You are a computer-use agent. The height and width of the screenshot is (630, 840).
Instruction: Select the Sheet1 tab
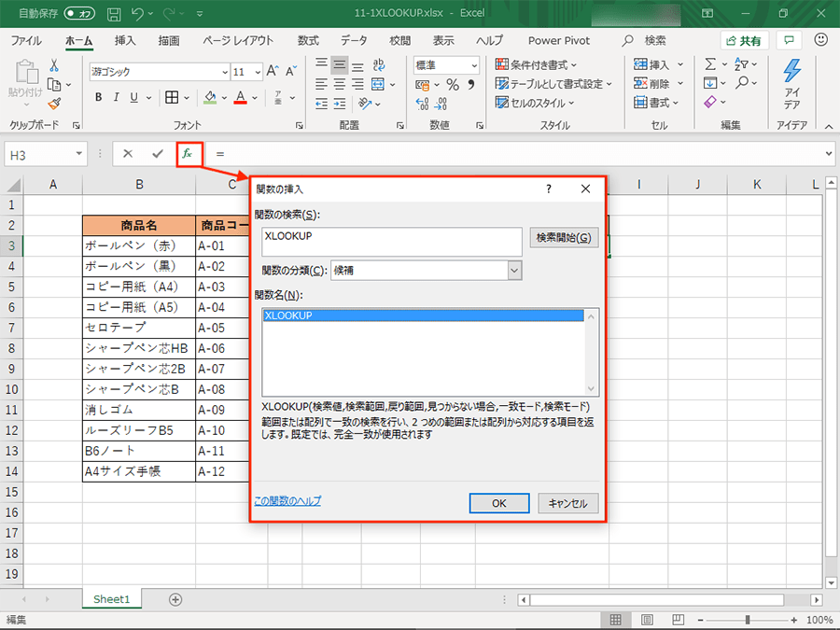111,599
